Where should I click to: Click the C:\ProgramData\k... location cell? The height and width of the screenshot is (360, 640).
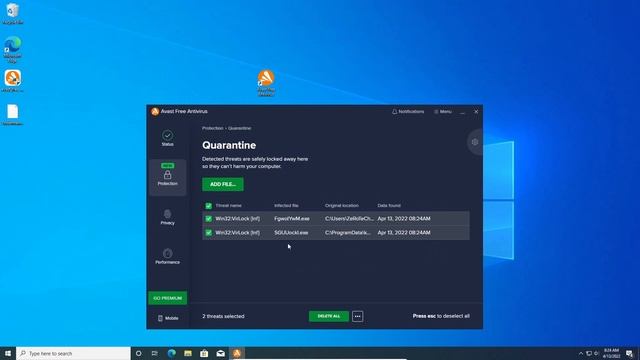click(x=348, y=233)
